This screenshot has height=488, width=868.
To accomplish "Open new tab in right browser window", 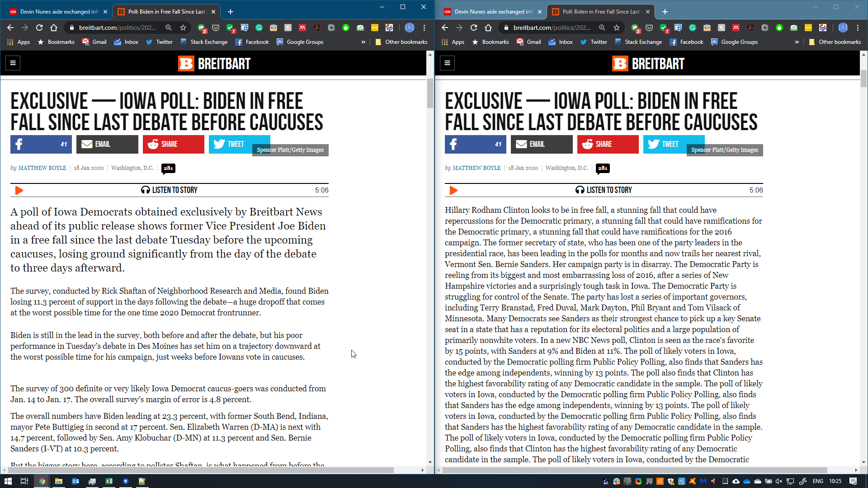I will pyautogui.click(x=665, y=12).
